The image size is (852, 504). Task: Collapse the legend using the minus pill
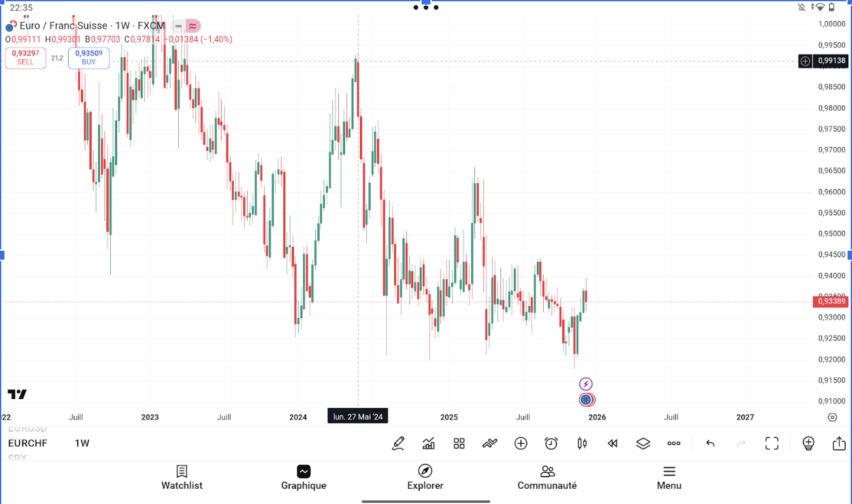click(x=178, y=26)
